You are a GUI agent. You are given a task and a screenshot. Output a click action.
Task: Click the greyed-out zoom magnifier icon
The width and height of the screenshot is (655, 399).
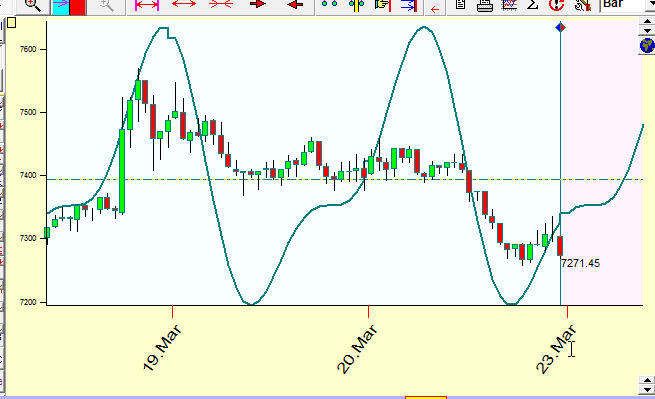pyautogui.click(x=106, y=5)
